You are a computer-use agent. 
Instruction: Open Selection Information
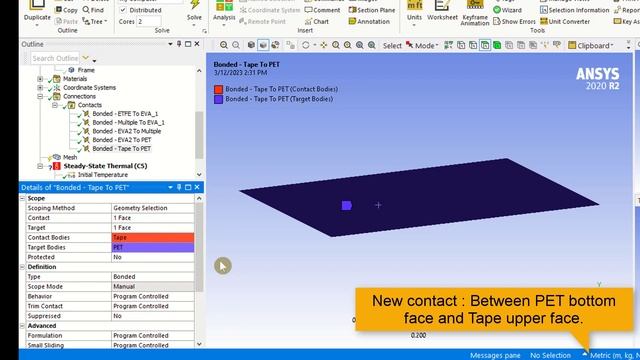tap(574, 10)
